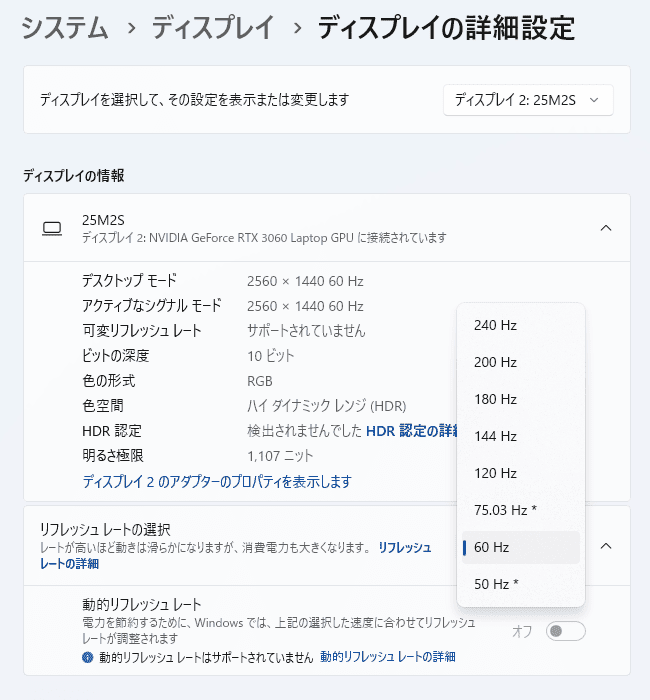Click the info icon for dynamic refresh rate
This screenshot has width=650, height=700.
[88, 657]
